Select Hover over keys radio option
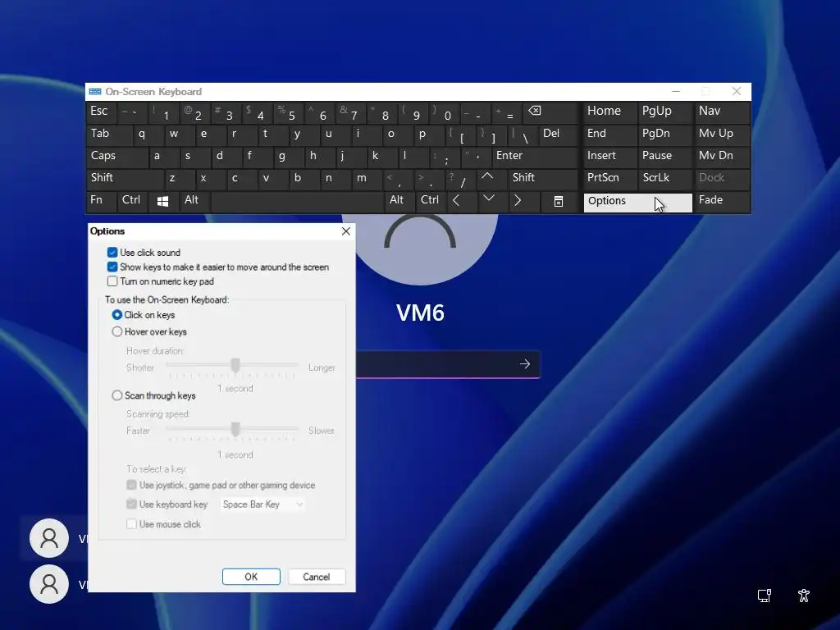The image size is (840, 630). (116, 331)
